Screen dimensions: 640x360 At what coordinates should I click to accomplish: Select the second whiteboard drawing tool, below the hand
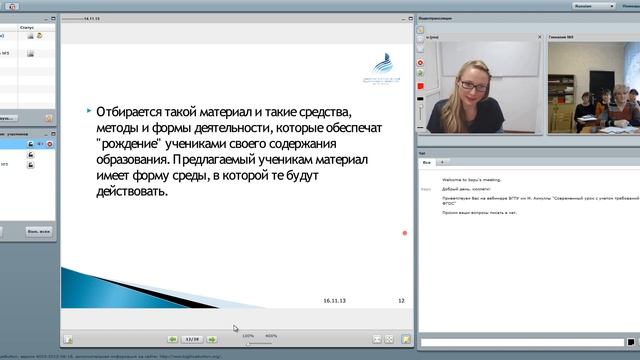[x=420, y=40]
